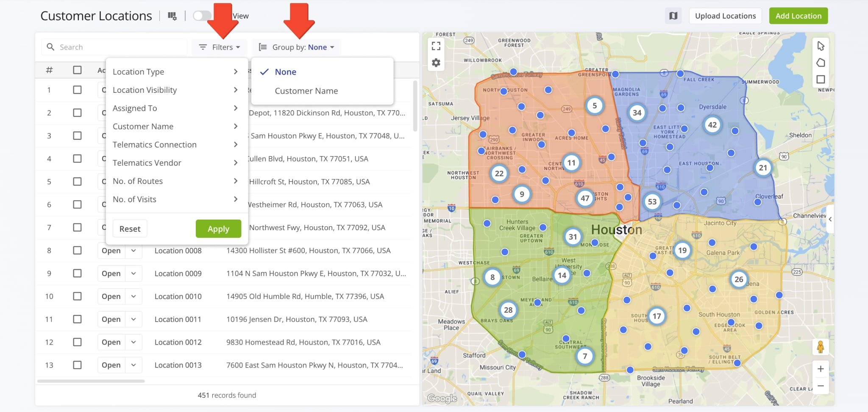
Task: Expand status dropdown for Location 0009
Action: pyautogui.click(x=134, y=273)
